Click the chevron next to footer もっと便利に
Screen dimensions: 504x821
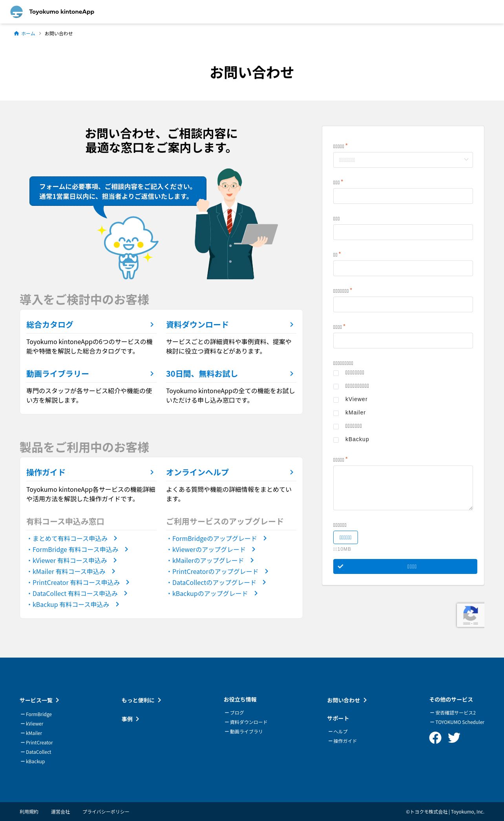point(159,700)
